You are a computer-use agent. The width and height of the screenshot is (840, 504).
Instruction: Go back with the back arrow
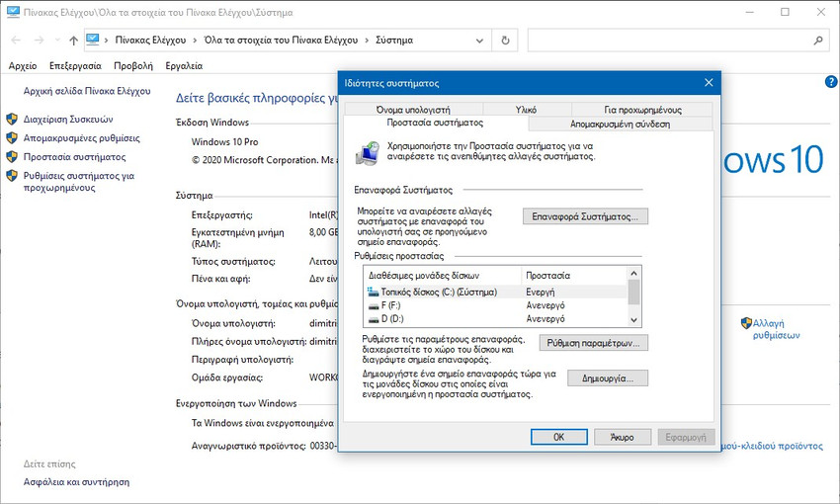tap(16, 41)
